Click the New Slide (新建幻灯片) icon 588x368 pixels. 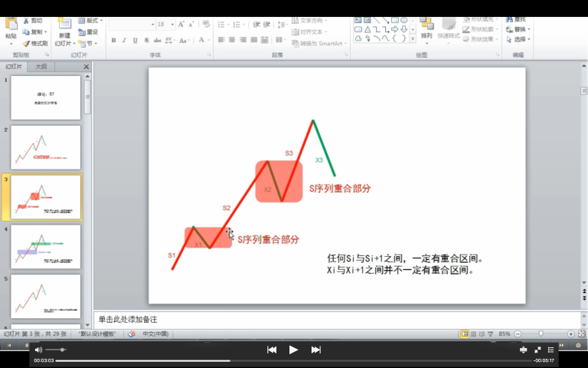pos(64,26)
